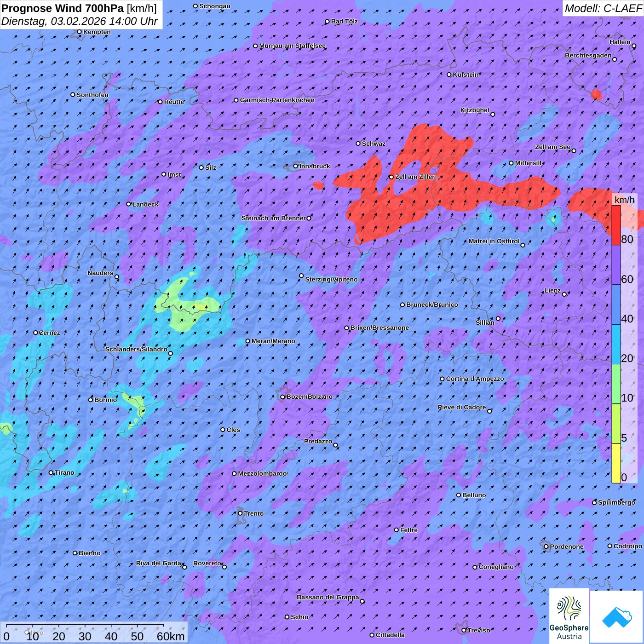Click the GeoSphere Austria logo
Screen dimensions: 644x644
[569, 616]
